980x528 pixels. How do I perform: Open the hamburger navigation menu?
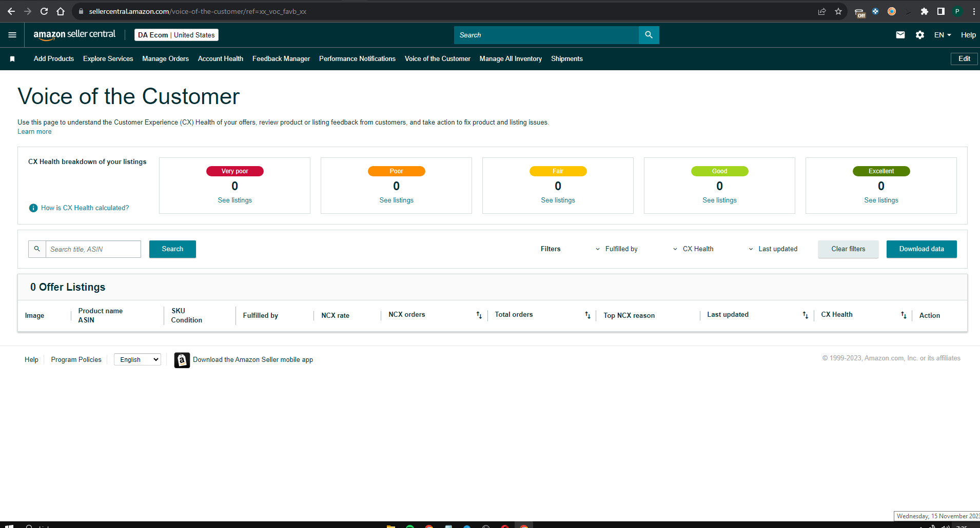(12, 35)
